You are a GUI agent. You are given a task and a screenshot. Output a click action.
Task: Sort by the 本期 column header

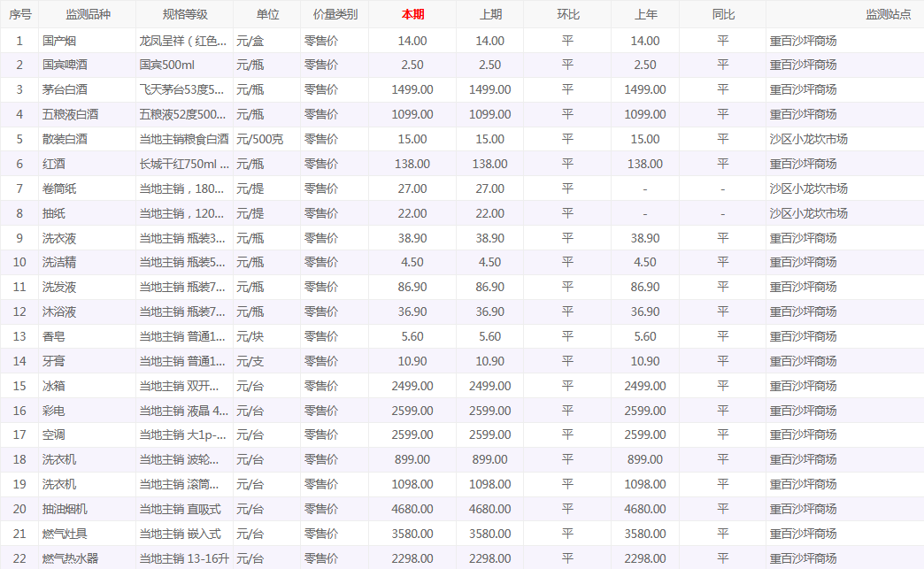pos(412,14)
